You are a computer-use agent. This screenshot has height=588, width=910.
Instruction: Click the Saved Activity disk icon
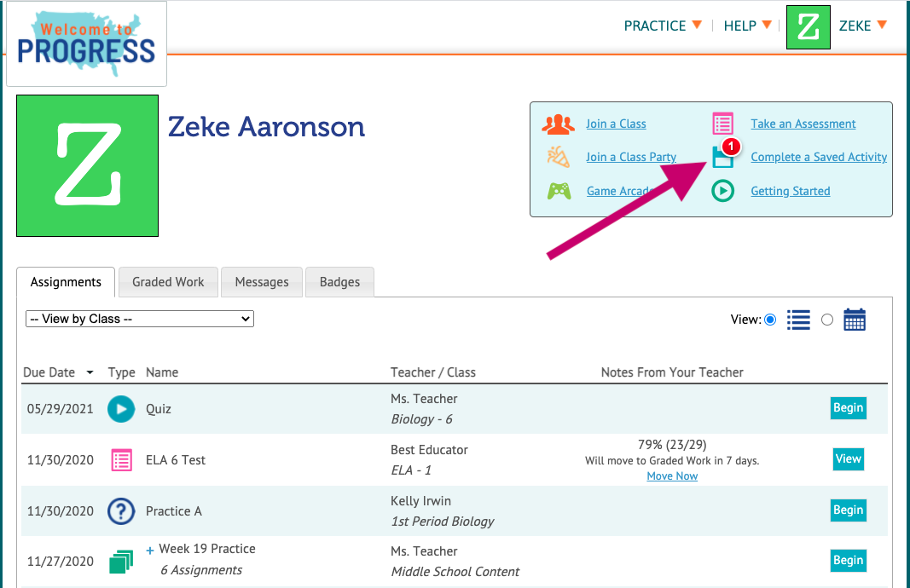point(723,157)
